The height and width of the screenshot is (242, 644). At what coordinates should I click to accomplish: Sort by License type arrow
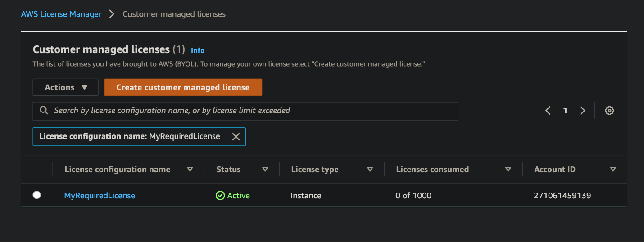370,170
